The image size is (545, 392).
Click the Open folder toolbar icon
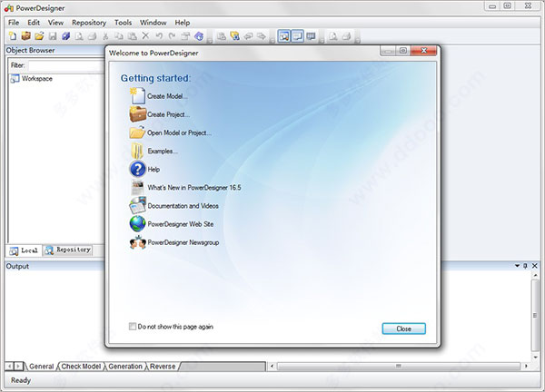tap(39, 35)
